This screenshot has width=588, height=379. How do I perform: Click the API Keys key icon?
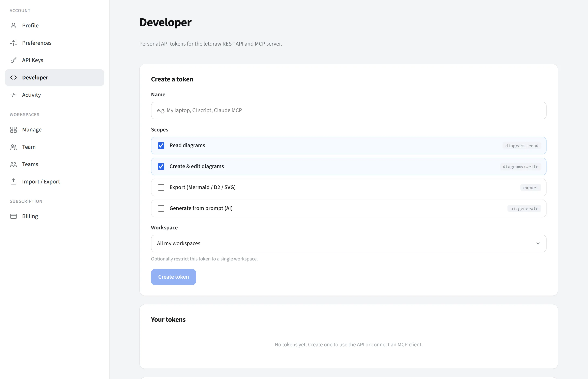[x=13, y=60]
